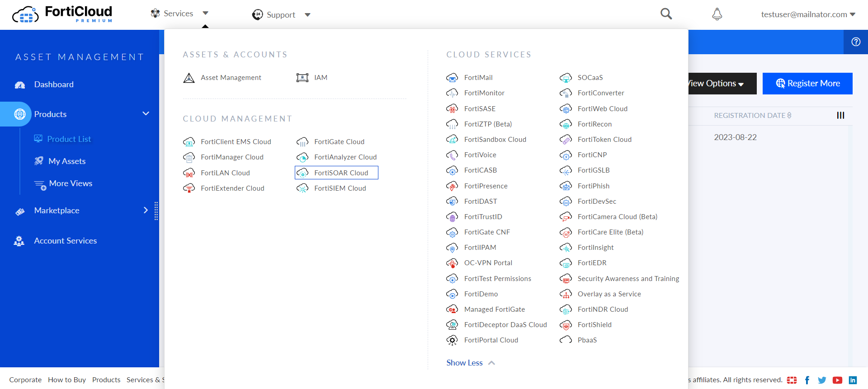Open More Views in sidebar
Viewport: 868px width, 389px height.
pos(70,183)
